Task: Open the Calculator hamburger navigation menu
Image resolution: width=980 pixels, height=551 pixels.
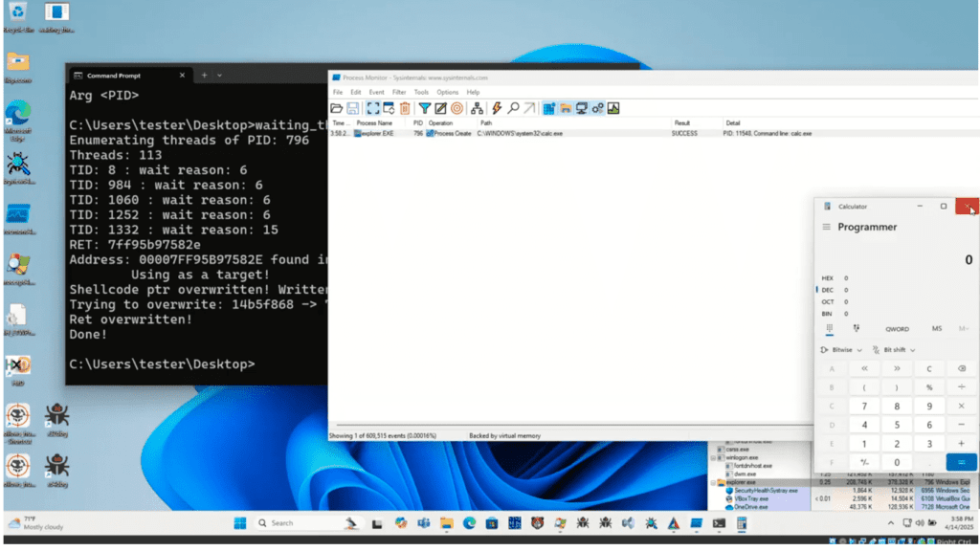Action: pos(826,227)
